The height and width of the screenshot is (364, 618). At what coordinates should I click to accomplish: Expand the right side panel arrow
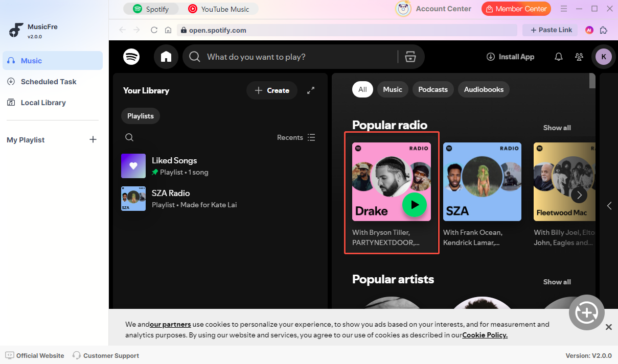tap(609, 206)
